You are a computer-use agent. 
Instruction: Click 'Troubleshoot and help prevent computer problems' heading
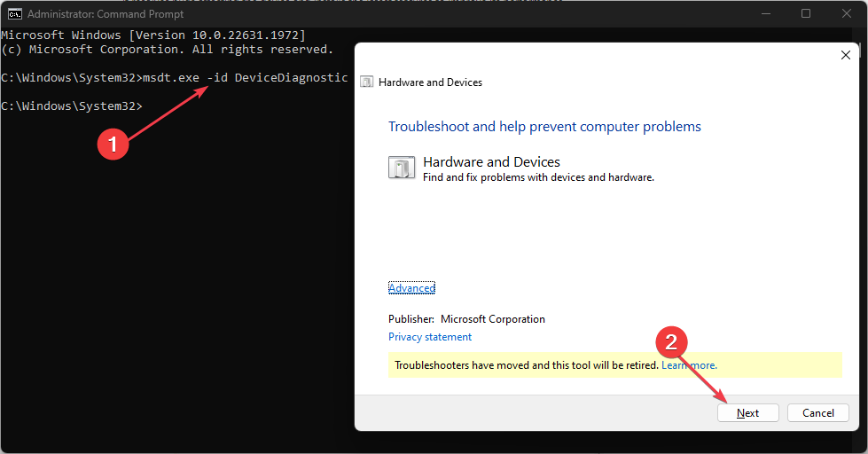click(x=544, y=126)
